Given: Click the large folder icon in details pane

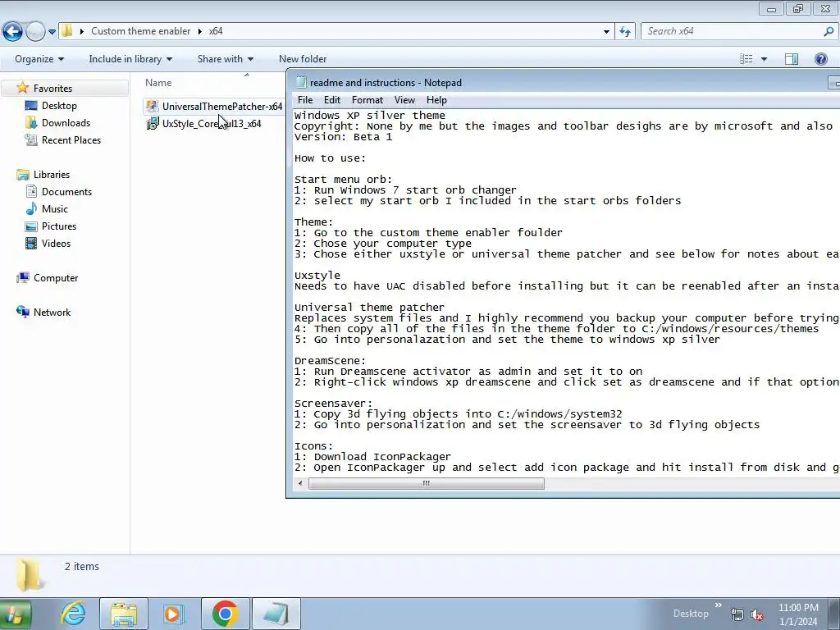Looking at the screenshot, I should pos(30,575).
